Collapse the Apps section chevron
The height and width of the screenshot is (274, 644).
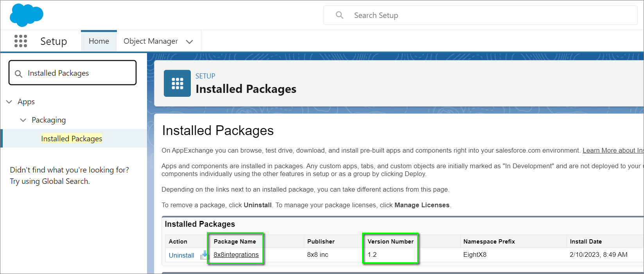(x=9, y=102)
